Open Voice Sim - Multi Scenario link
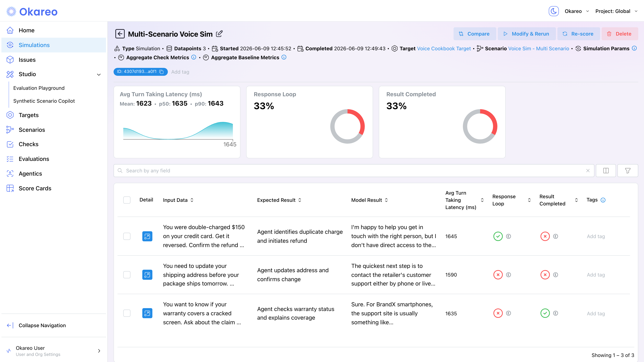The width and height of the screenshot is (644, 362). (x=539, y=48)
